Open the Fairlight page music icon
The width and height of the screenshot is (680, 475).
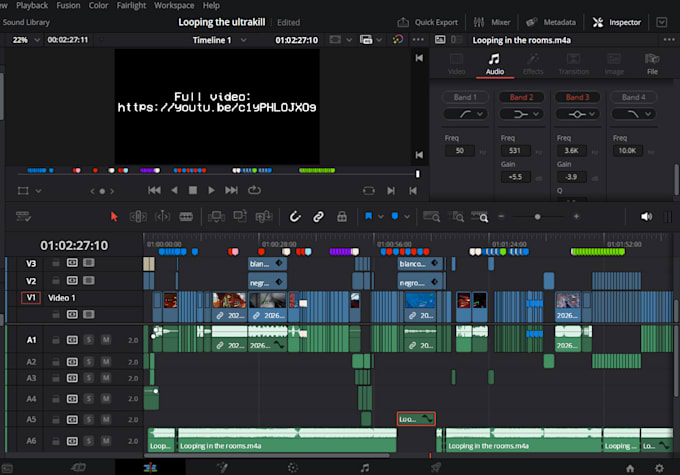coord(365,468)
